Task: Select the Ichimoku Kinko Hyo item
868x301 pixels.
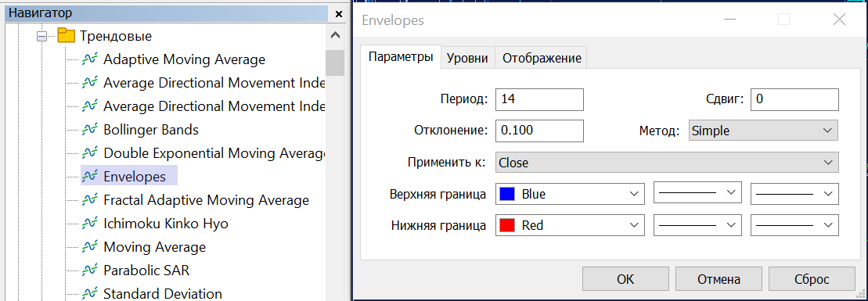Action: click(165, 224)
